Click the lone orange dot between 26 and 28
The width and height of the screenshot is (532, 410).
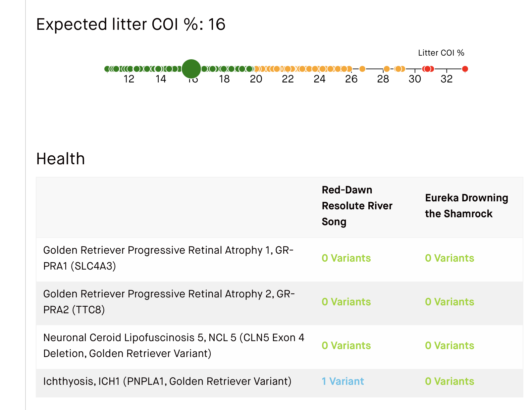click(362, 69)
